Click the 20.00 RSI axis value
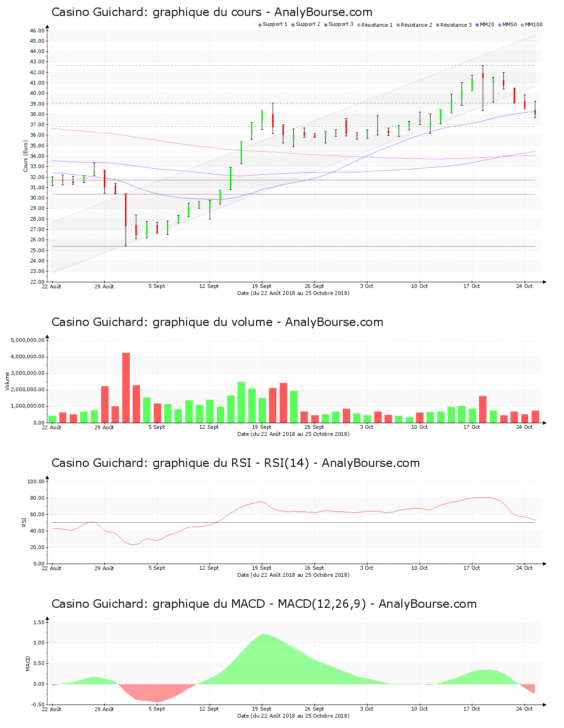564x728 pixels. coord(37,547)
